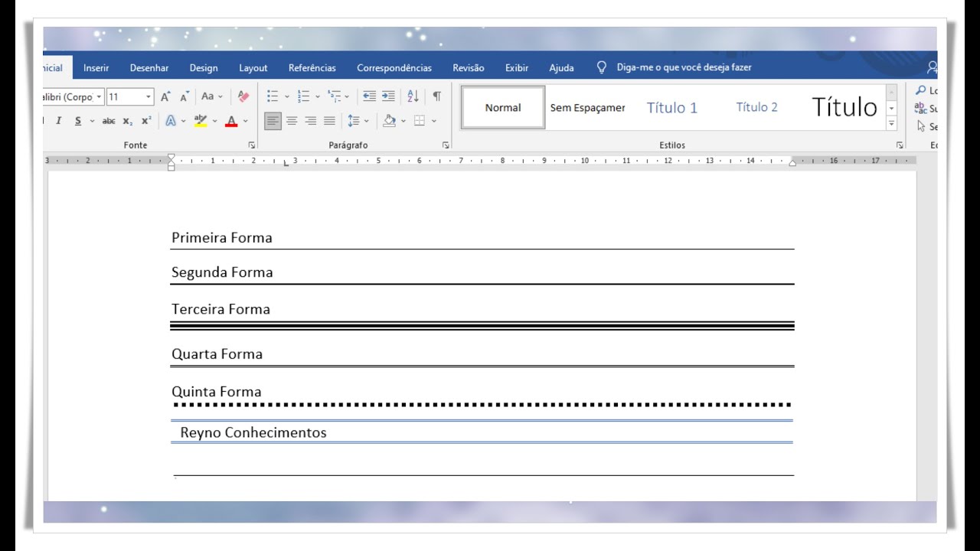The height and width of the screenshot is (551, 980).
Task: Sort the text with the A-Z icon
Action: pos(414,96)
